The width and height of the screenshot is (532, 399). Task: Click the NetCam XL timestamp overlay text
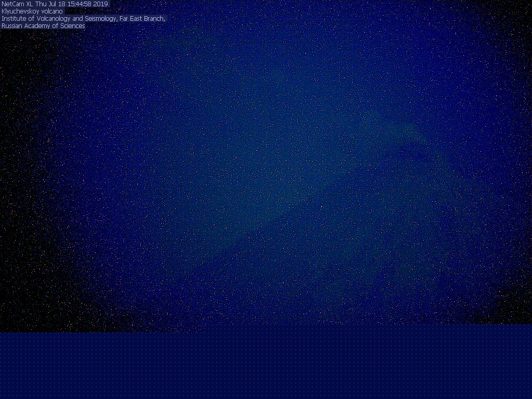(x=55, y=4)
